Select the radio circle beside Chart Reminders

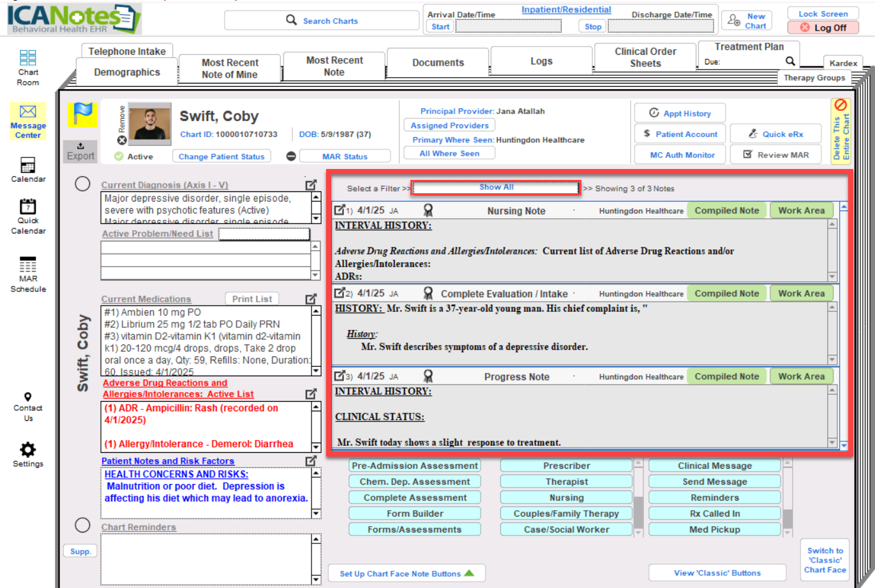click(x=82, y=525)
